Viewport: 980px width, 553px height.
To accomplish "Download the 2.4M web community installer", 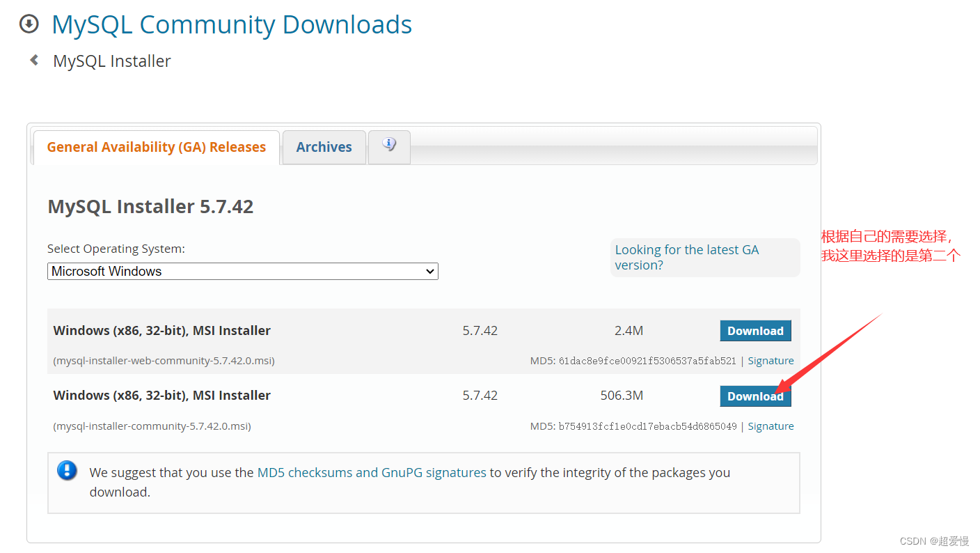I will coord(755,331).
